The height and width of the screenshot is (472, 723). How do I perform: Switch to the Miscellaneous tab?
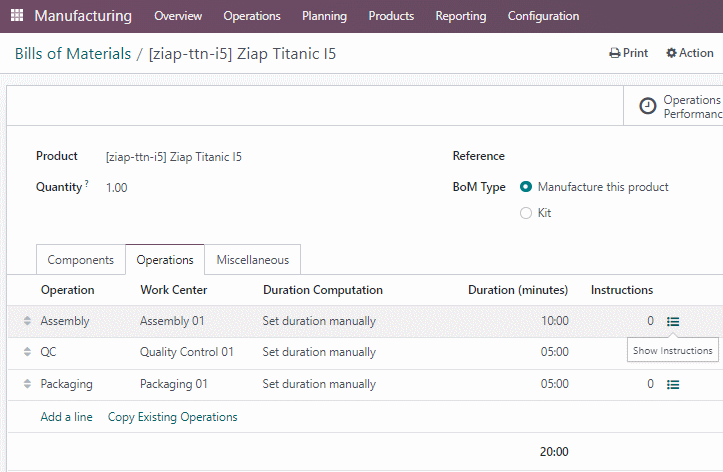click(x=253, y=260)
